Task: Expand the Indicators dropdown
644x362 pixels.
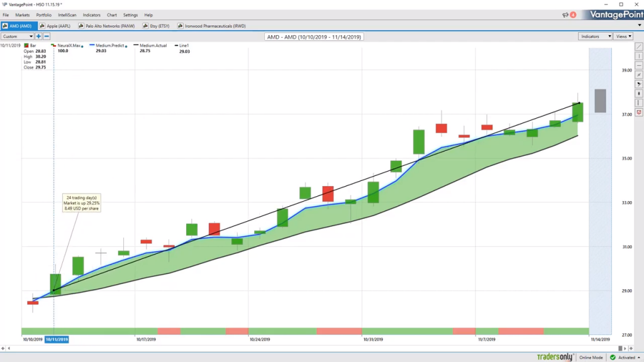Action: click(x=595, y=36)
